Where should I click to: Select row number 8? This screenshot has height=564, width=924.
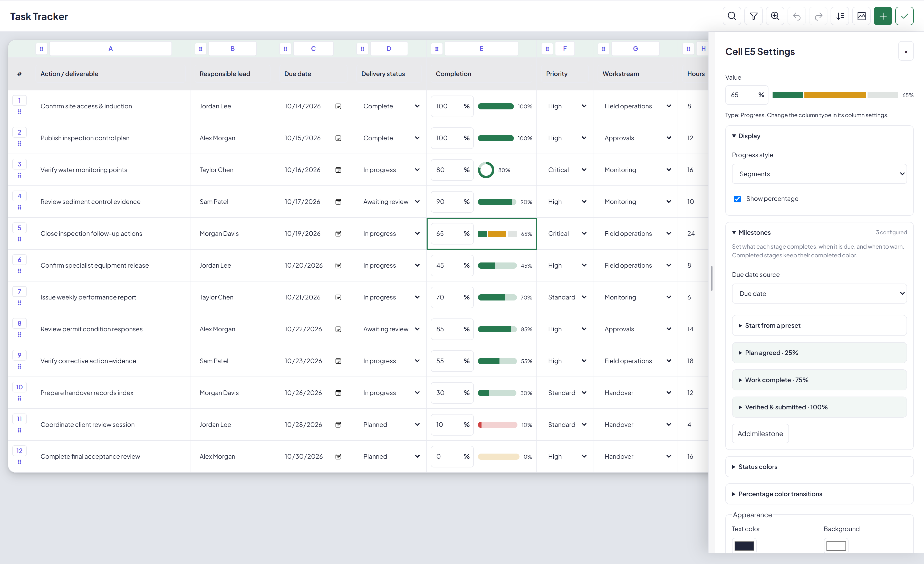[x=20, y=323]
